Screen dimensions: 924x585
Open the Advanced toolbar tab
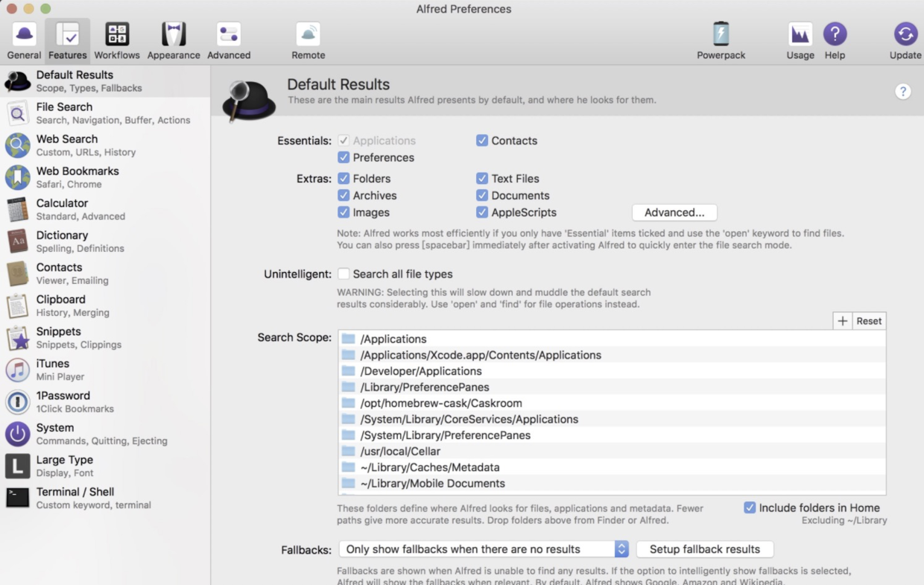pos(229,41)
